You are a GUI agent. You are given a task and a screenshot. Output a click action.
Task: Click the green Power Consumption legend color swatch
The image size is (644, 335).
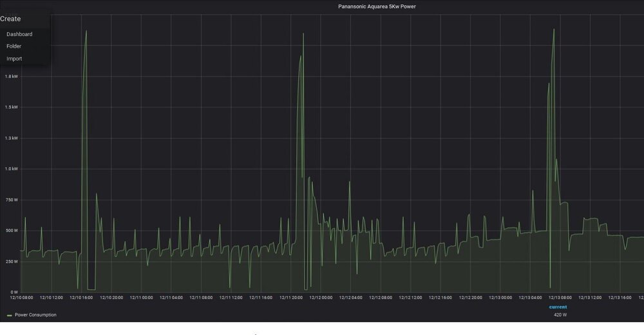coord(9,316)
